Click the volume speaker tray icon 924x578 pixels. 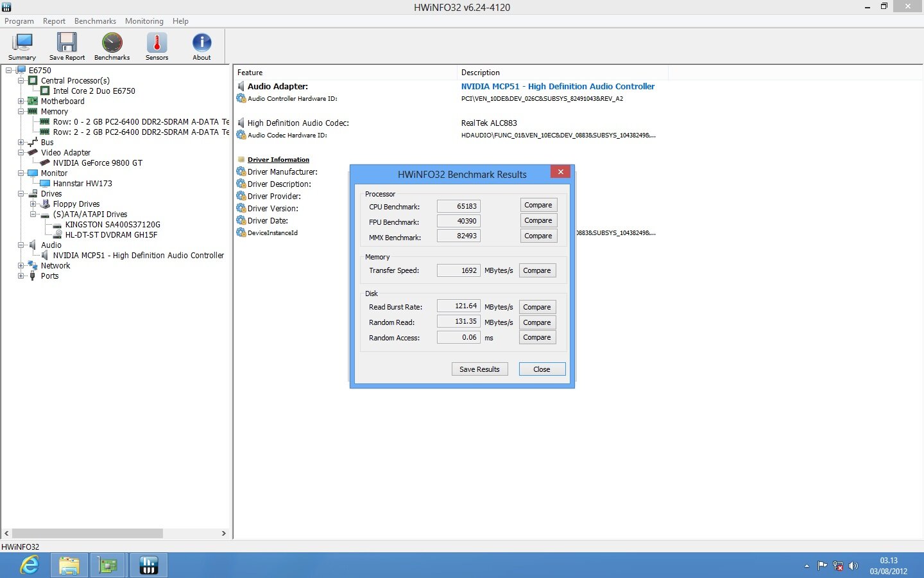click(853, 566)
